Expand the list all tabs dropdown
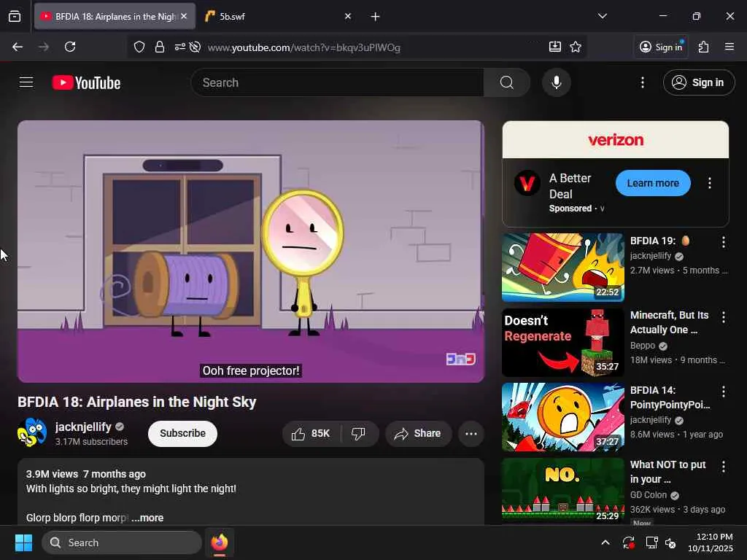Image resolution: width=747 pixels, height=560 pixels. pyautogui.click(x=603, y=16)
